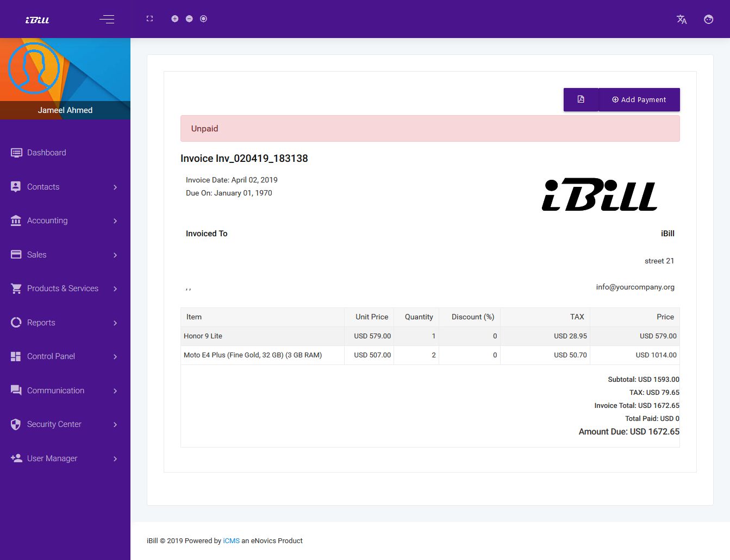Expand the Accounting chevron arrow
This screenshot has height=560, width=730.
coord(115,221)
